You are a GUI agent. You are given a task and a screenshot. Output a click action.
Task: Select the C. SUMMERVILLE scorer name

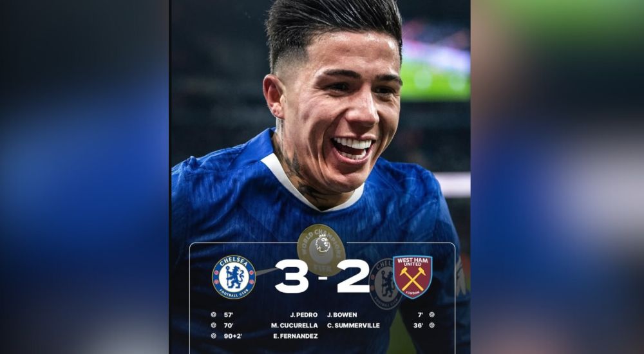point(354,326)
